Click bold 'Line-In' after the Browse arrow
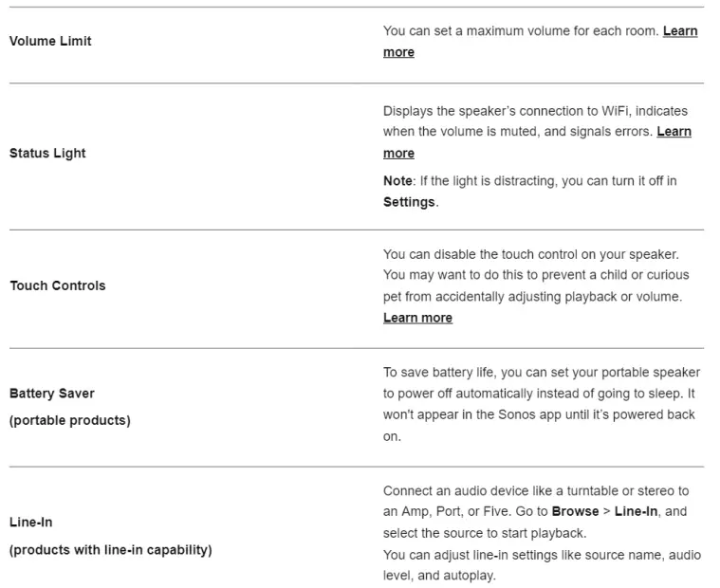 (x=638, y=511)
